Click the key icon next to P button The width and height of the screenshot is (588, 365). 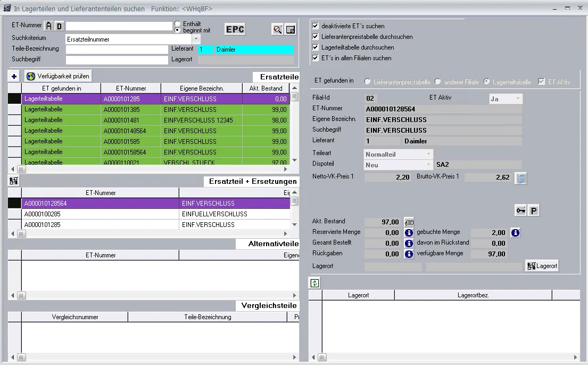click(521, 210)
